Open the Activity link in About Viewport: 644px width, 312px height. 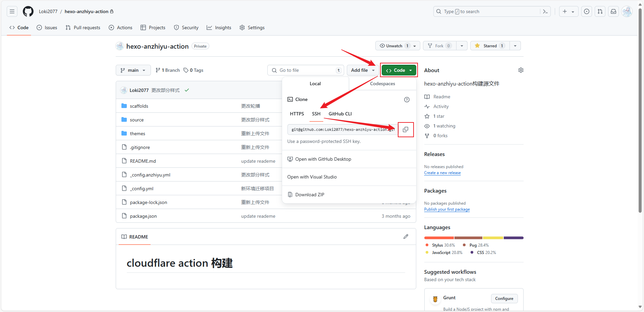pos(436,106)
